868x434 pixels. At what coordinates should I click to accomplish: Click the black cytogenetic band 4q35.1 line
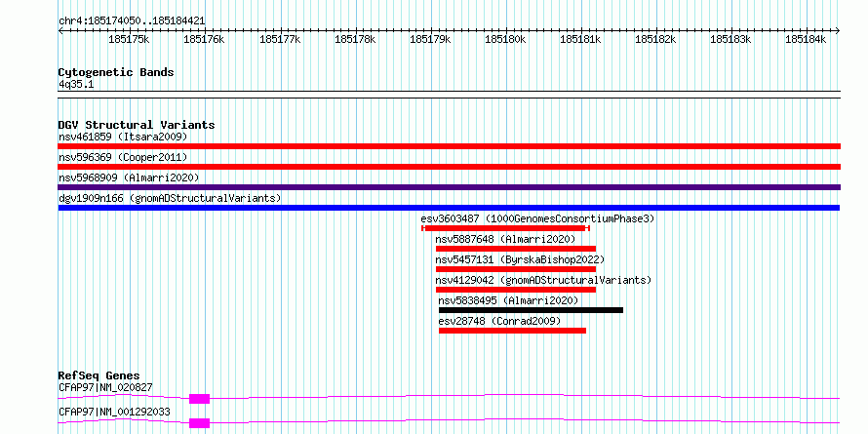(x=450, y=95)
